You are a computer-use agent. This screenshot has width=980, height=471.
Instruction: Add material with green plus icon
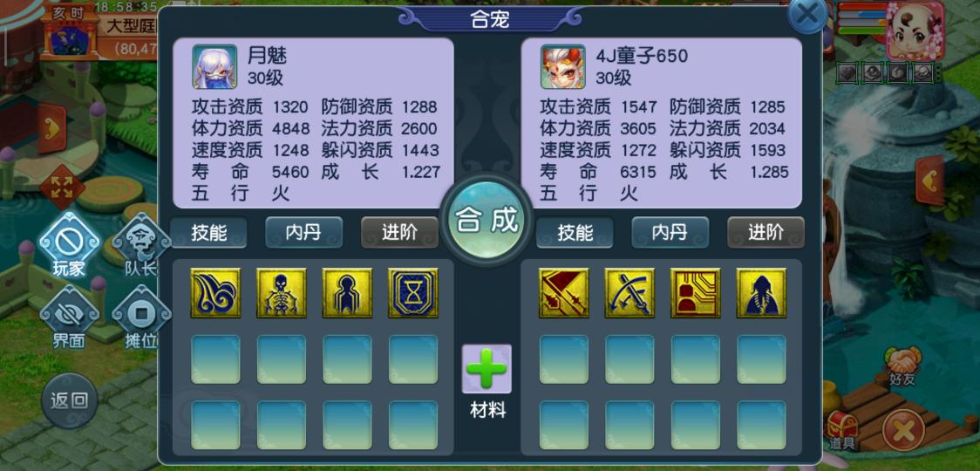(x=487, y=369)
